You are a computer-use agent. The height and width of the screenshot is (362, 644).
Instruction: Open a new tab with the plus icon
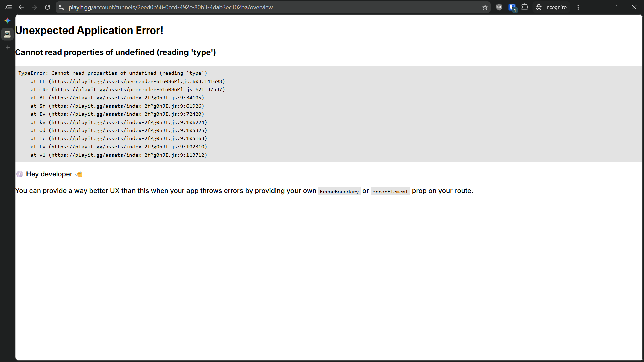(8, 48)
